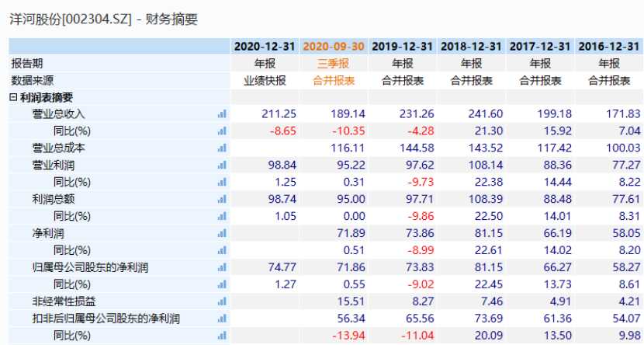Click operating profit value 98.84
This screenshot has height=345, width=644.
[x=282, y=166]
